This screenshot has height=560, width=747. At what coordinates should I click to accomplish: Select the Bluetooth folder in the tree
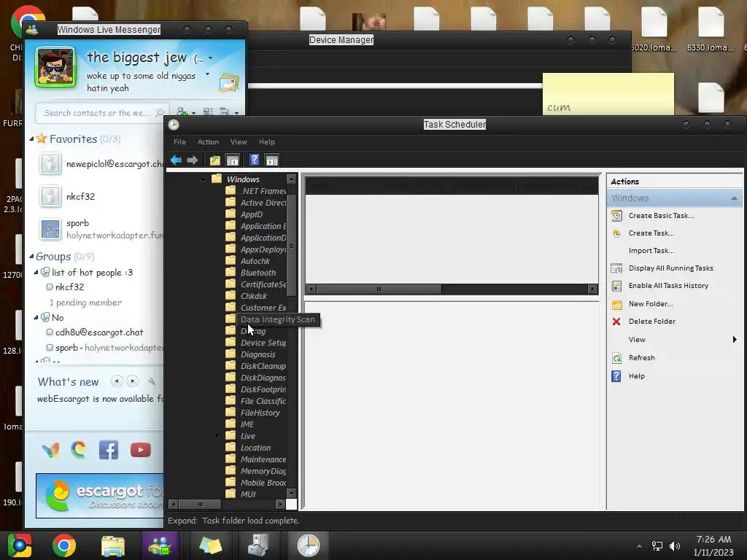pyautogui.click(x=258, y=273)
